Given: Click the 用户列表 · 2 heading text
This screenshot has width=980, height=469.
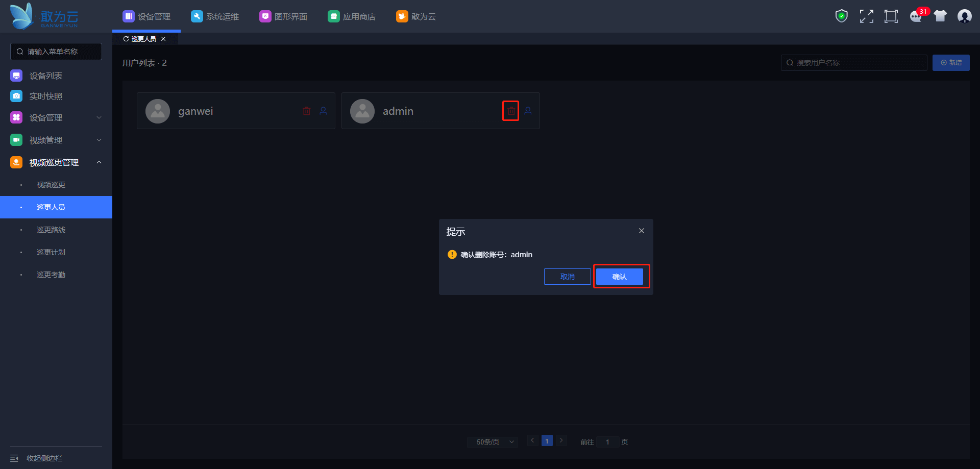Looking at the screenshot, I should tap(144, 63).
